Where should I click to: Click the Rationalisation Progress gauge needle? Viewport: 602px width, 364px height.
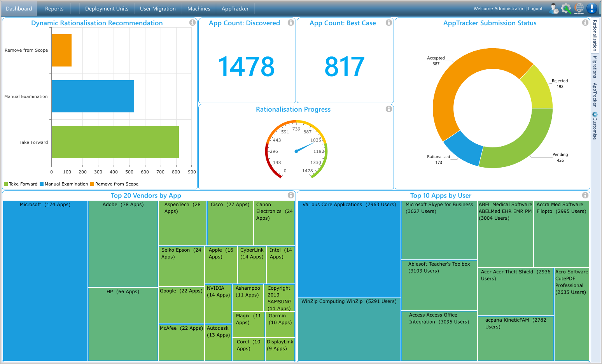[x=304, y=147]
